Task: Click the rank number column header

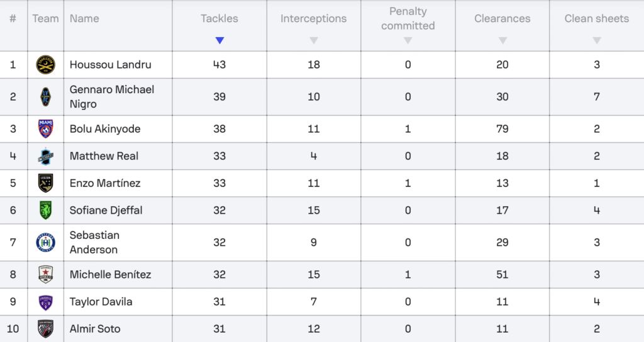Action: click(13, 18)
